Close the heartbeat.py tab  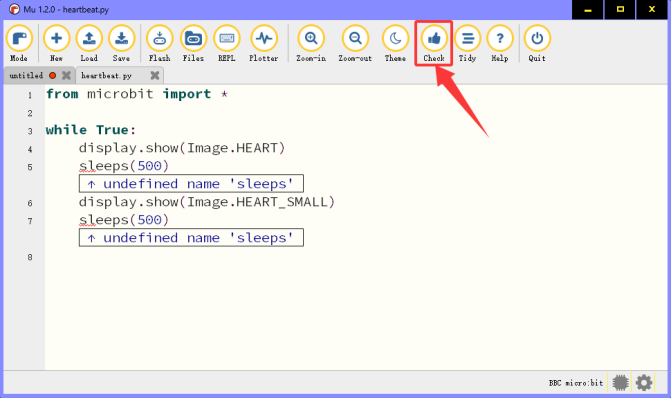[x=155, y=75]
